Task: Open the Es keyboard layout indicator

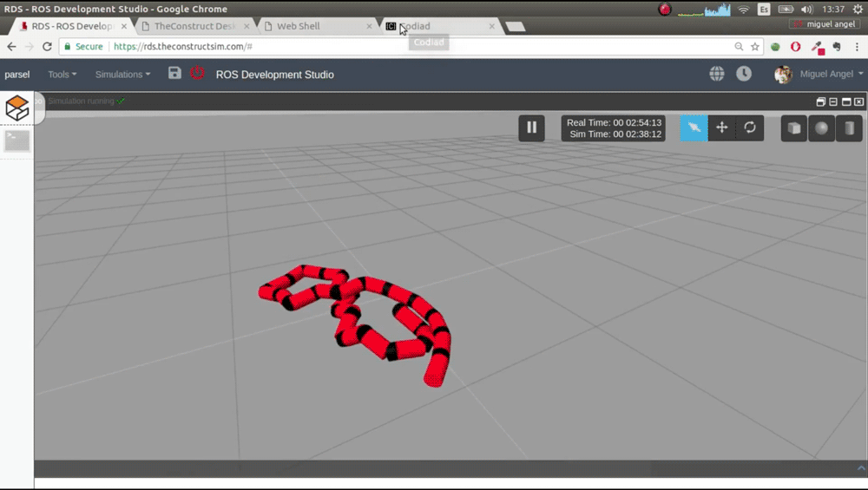Action: point(764,10)
